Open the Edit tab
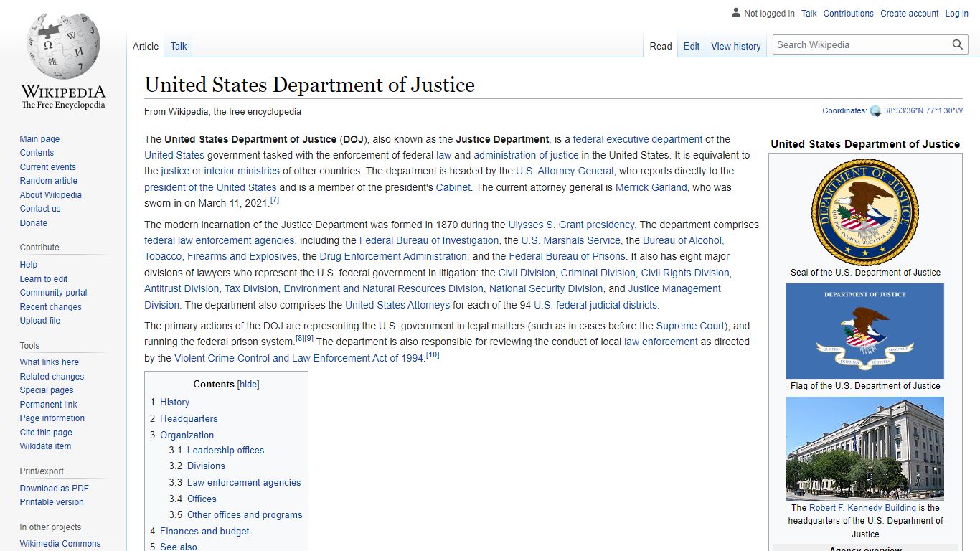The image size is (980, 551). click(x=692, y=46)
